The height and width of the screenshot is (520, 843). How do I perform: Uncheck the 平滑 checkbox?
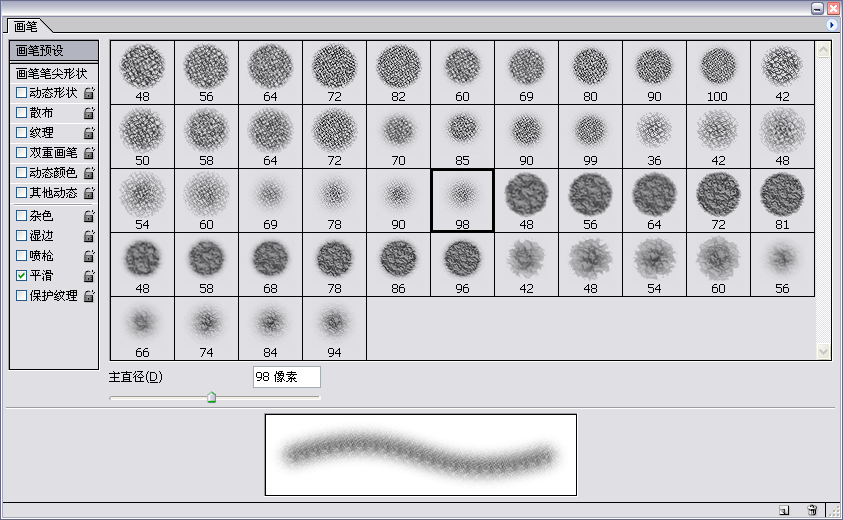[22, 275]
